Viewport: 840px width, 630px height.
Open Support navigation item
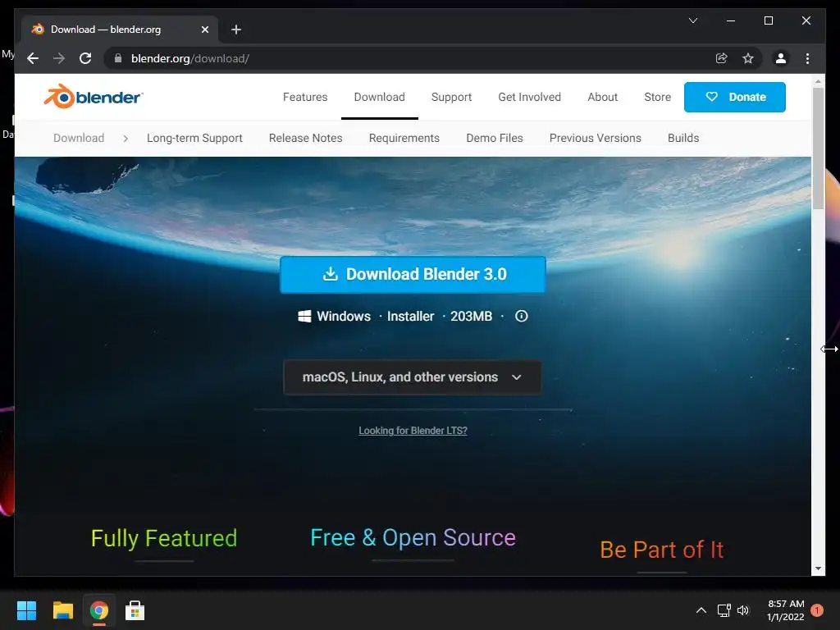[451, 97]
